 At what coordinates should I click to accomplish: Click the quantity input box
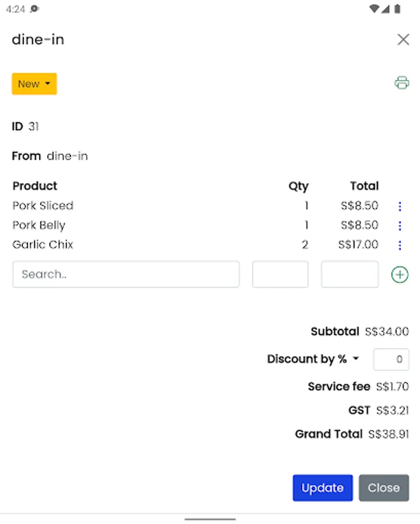280,274
